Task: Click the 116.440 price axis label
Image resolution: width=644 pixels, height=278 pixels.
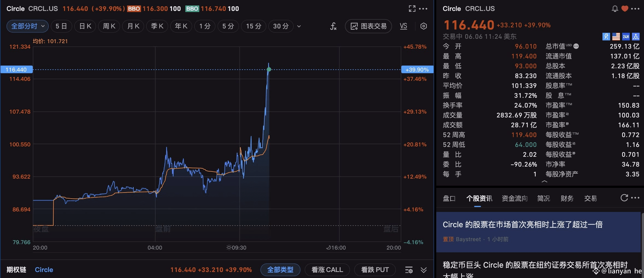Action: click(x=16, y=70)
